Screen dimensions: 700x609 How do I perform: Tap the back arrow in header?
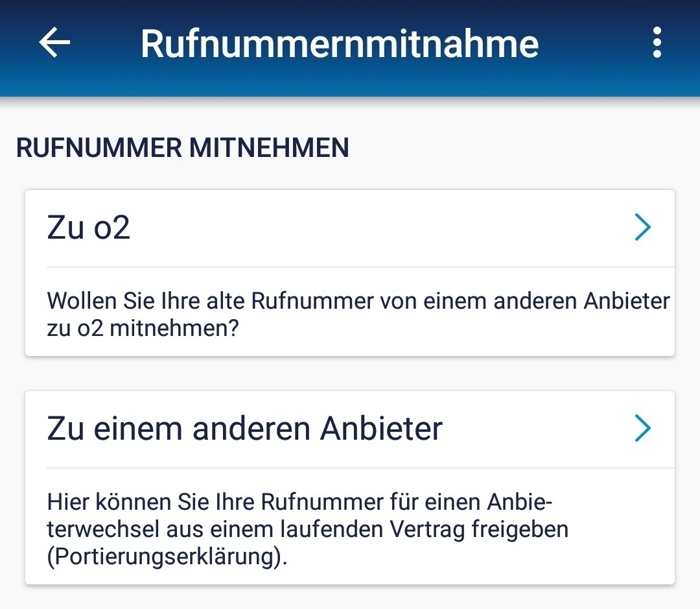coord(54,42)
